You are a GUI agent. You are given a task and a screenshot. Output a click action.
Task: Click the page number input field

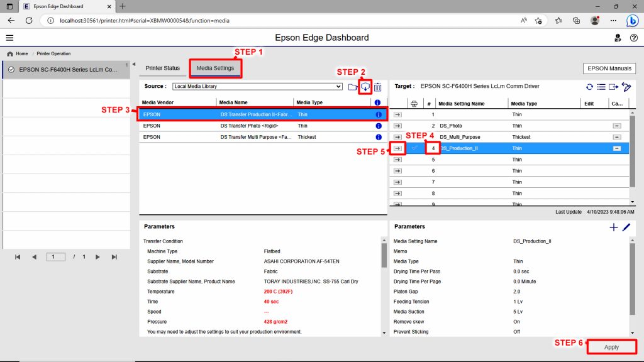pos(55,257)
